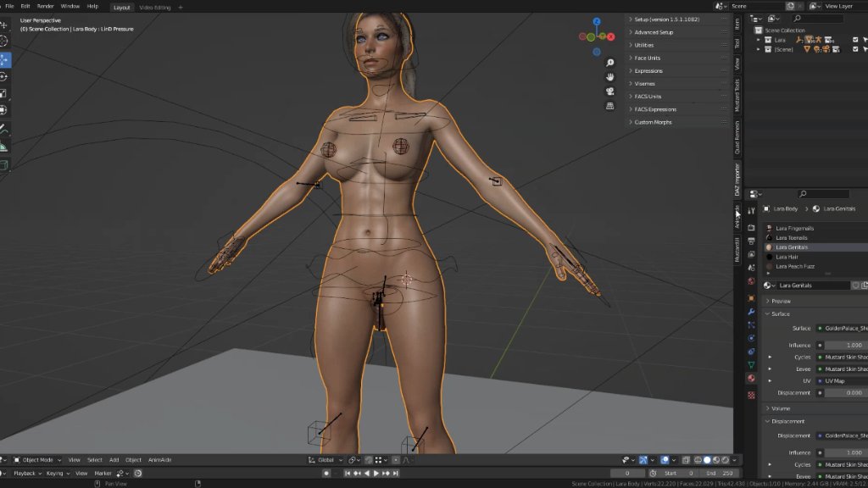Click the properties editor search field
The height and width of the screenshot is (488, 868).
823,194
